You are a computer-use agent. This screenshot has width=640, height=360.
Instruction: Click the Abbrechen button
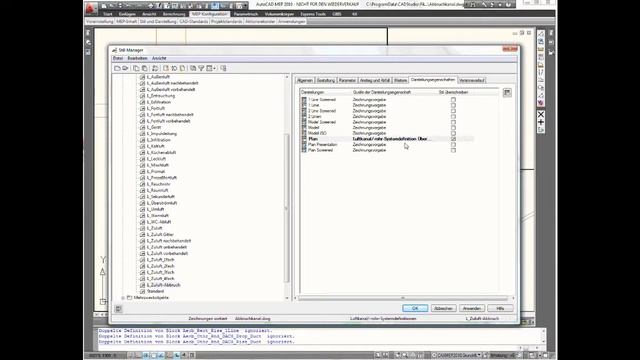coord(443,308)
